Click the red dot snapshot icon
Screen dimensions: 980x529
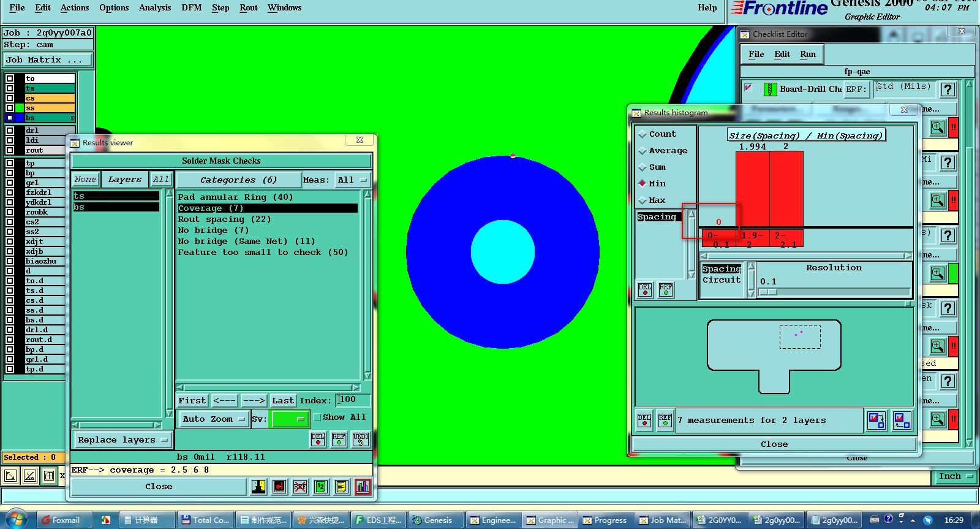pos(279,487)
